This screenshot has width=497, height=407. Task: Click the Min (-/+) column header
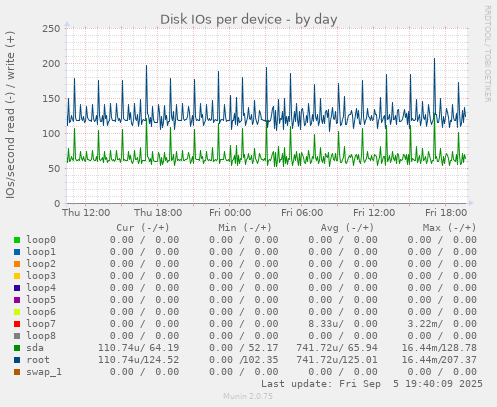pos(245,228)
